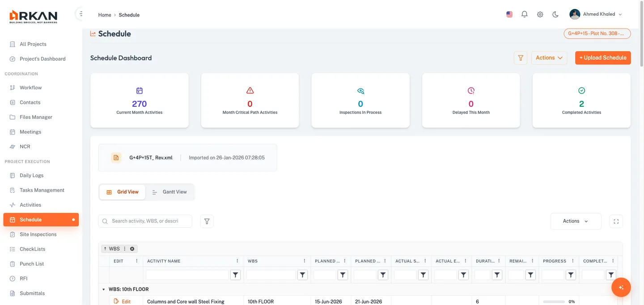644x305 pixels.
Task: Click the Upload Schedule button
Action: click(x=603, y=58)
